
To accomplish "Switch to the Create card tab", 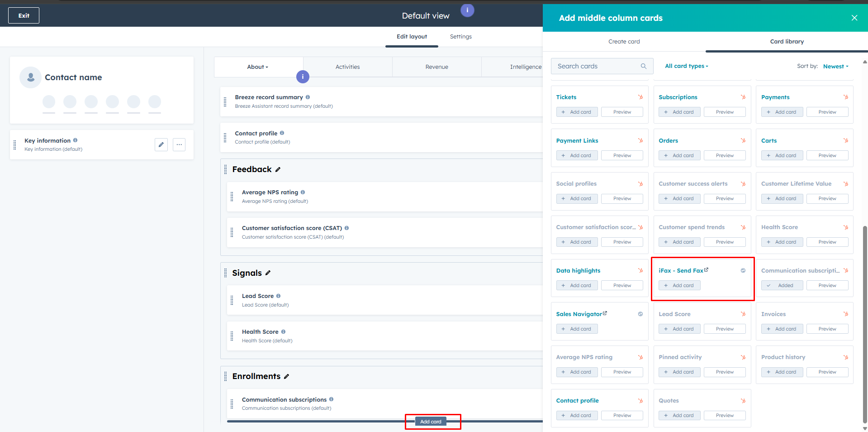I will [624, 42].
